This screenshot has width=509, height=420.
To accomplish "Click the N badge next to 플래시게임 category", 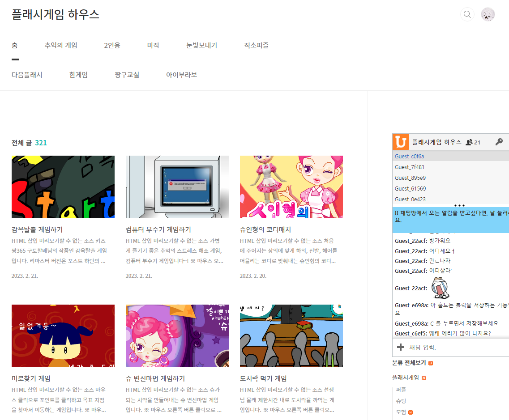I will tap(424, 378).
